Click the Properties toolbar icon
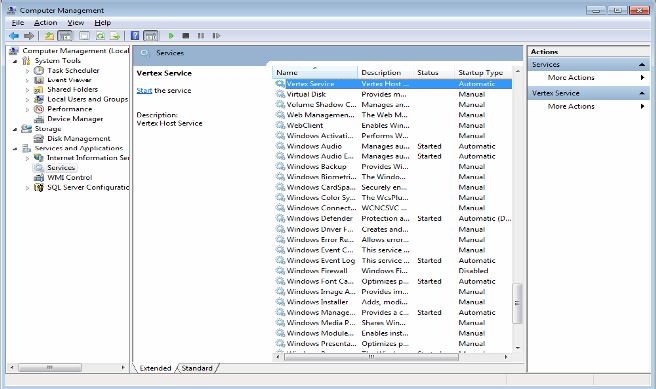The image size is (656, 389). click(x=85, y=36)
